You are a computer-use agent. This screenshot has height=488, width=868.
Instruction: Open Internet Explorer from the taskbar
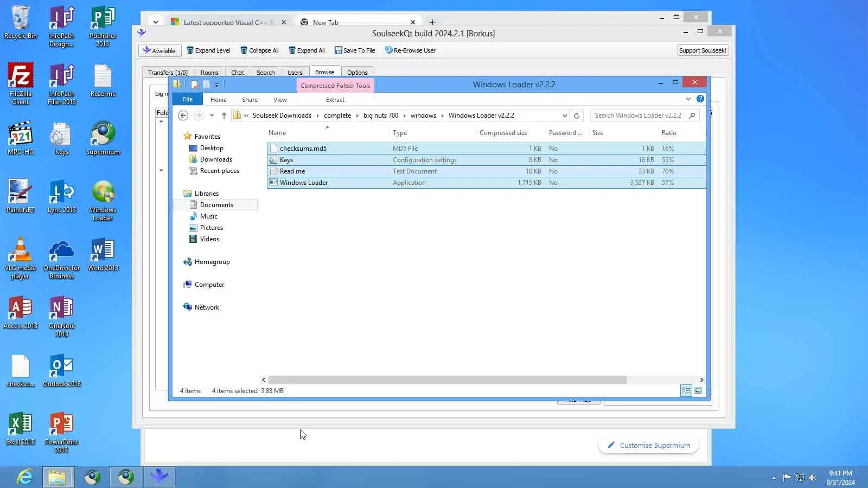click(x=24, y=477)
